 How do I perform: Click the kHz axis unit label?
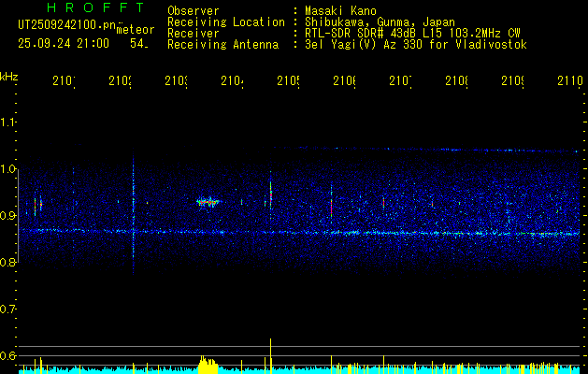click(x=9, y=77)
